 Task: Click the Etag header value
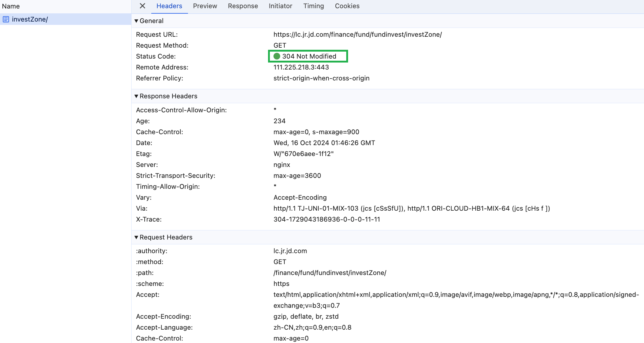[x=304, y=154]
